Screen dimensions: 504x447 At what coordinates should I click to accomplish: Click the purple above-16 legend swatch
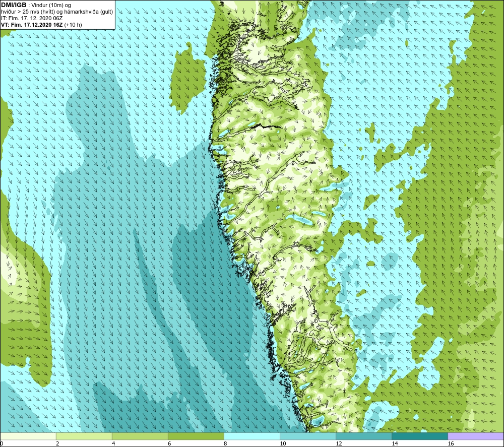click(x=476, y=436)
